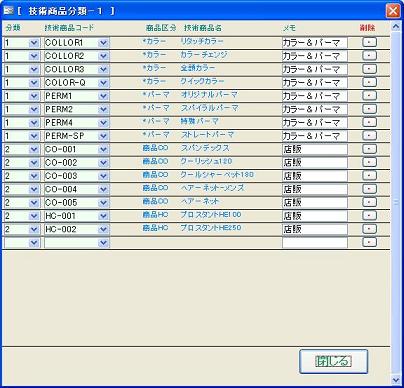404x388 pixels.
Task: Delete the CO-005 row using its button
Action: tap(369, 202)
